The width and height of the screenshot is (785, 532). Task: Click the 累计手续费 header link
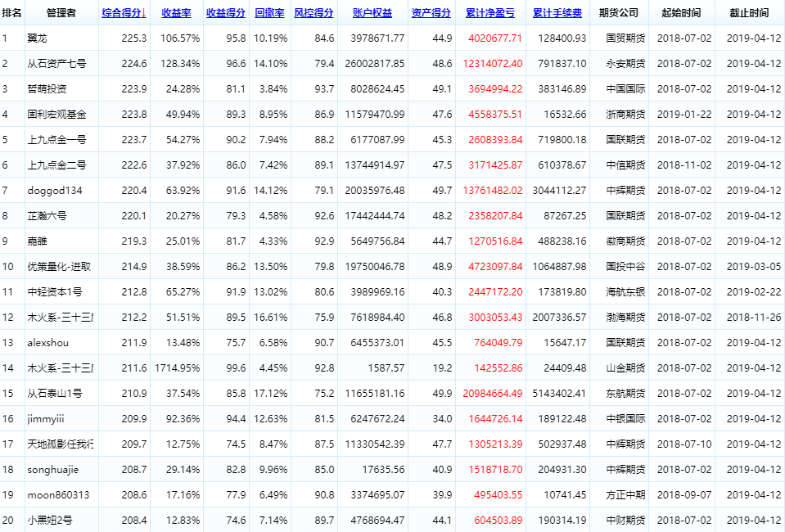click(557, 13)
